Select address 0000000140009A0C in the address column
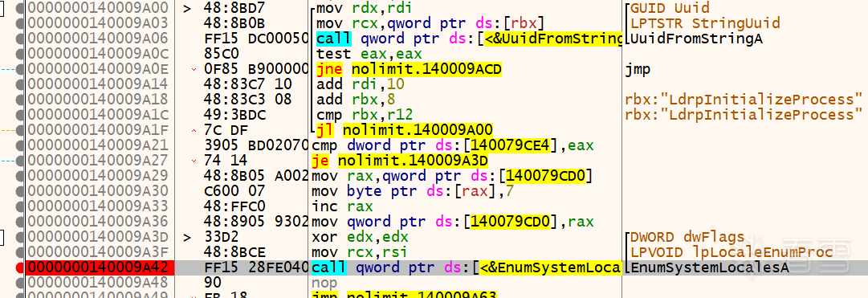This screenshot has width=868, height=298. pyautogui.click(x=98, y=54)
